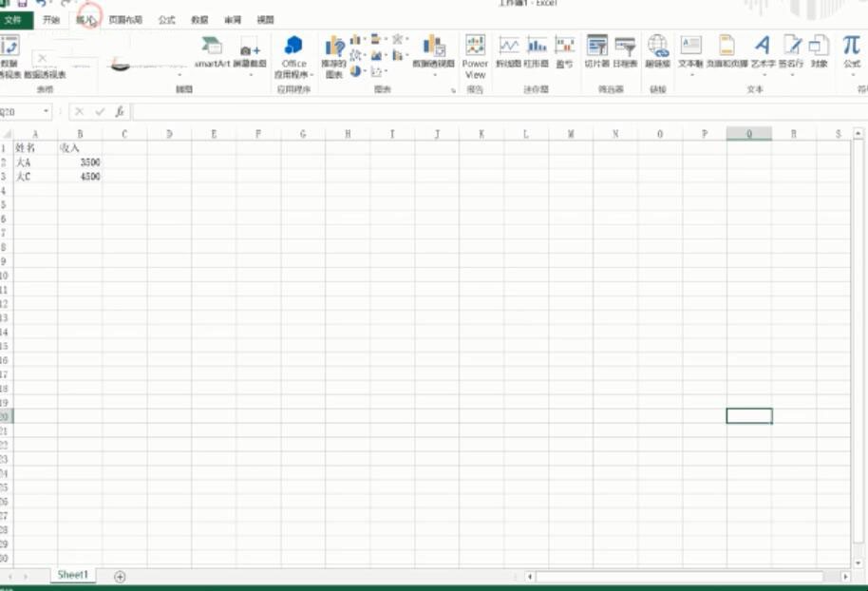Expand the screenshot capture dropdown
Viewport: 868px width, 591px height.
pos(250,74)
